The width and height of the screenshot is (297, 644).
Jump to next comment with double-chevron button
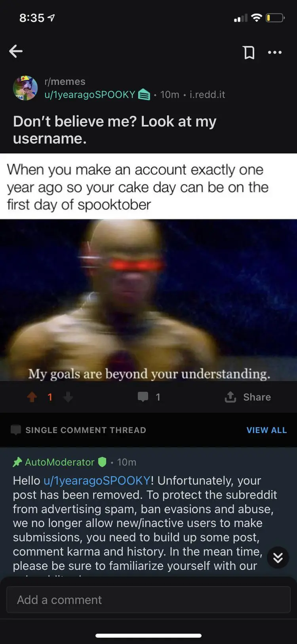pyautogui.click(x=278, y=558)
